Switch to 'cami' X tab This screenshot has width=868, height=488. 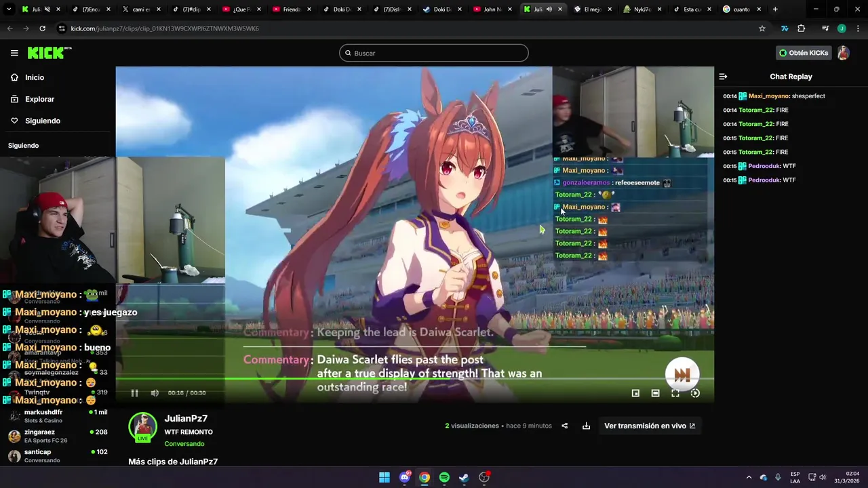coord(141,9)
